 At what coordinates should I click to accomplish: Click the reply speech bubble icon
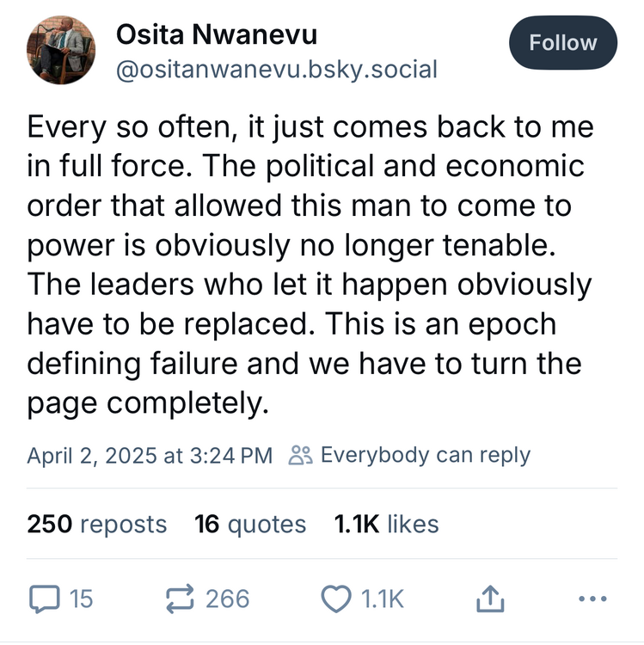click(41, 599)
